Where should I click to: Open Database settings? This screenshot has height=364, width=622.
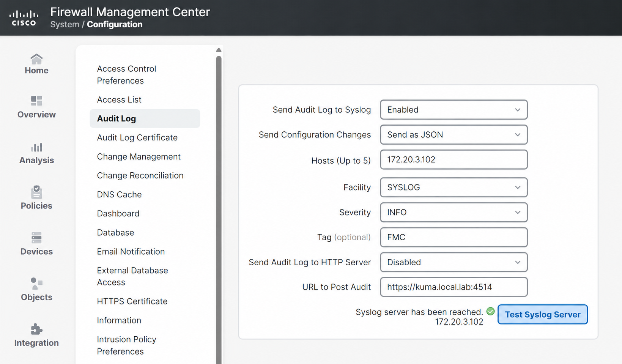(115, 233)
